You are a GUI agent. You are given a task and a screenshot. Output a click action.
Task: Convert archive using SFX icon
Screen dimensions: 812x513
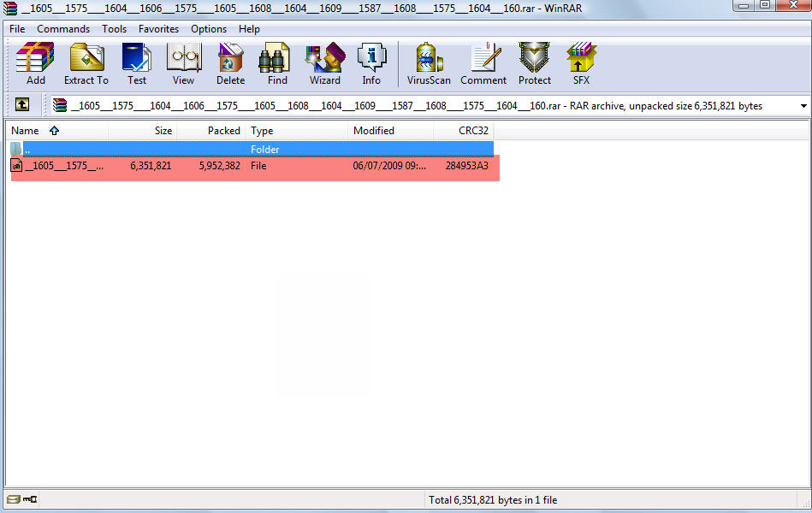581,63
